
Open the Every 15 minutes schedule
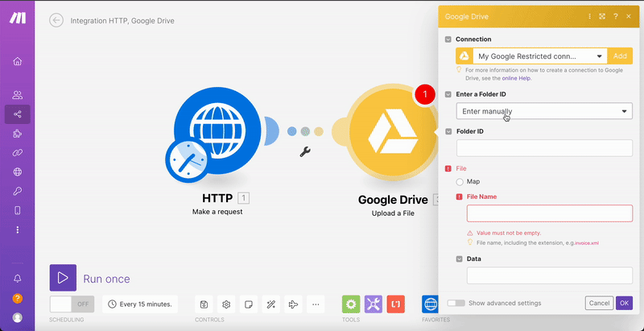tap(140, 304)
